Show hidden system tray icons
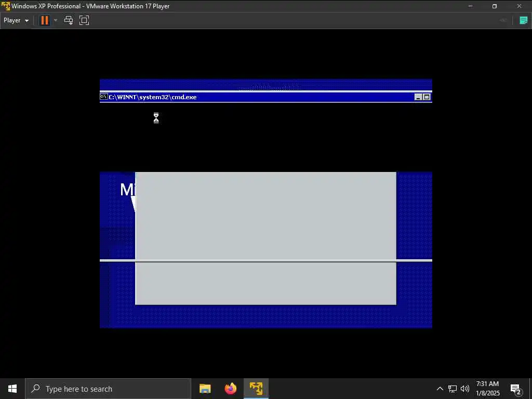 [x=440, y=389]
